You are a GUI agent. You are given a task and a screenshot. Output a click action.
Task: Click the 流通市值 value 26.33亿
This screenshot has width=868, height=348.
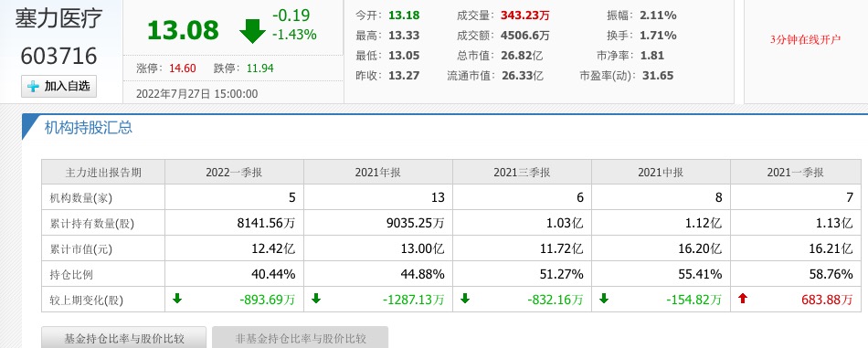click(x=523, y=76)
